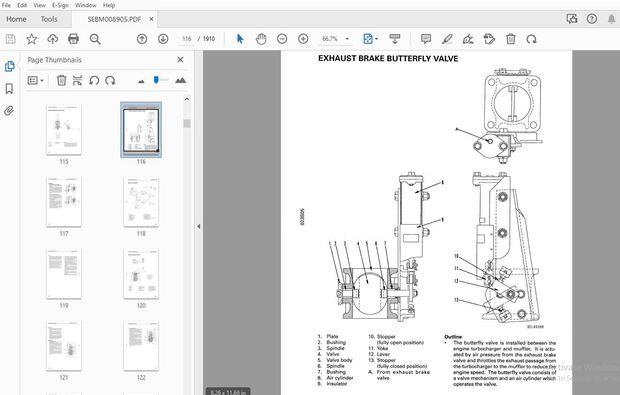Open the File menu

[x=6, y=5]
